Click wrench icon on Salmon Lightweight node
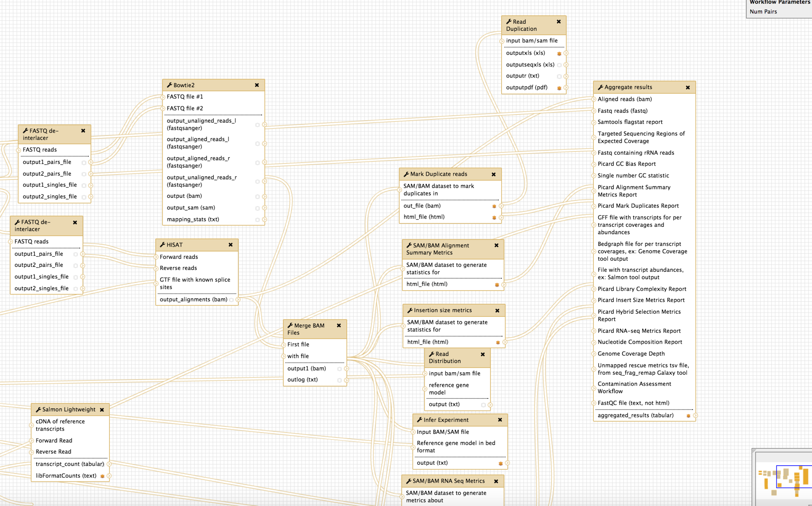 point(38,410)
